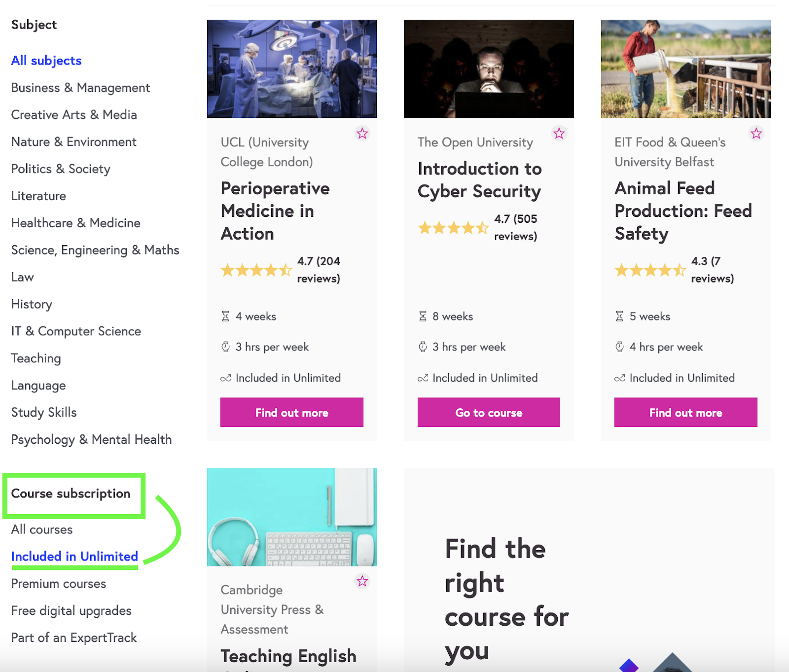789x672 pixels.
Task: Toggle the Free digital upgrades filter
Action: 71,610
